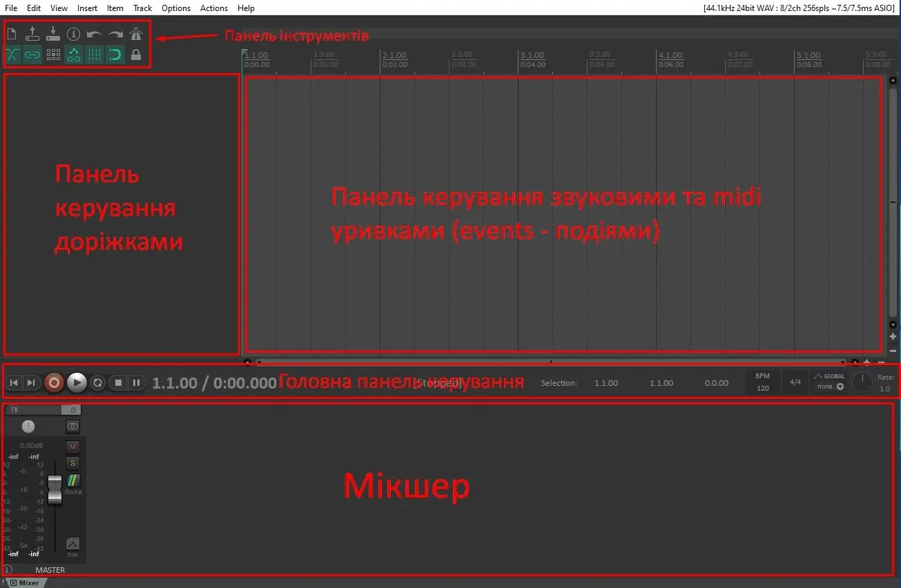Open the Track menu
The image size is (901, 588).
pyautogui.click(x=143, y=8)
